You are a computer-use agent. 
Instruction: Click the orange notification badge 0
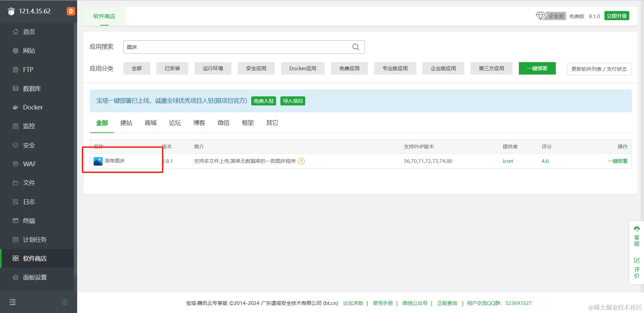click(70, 11)
